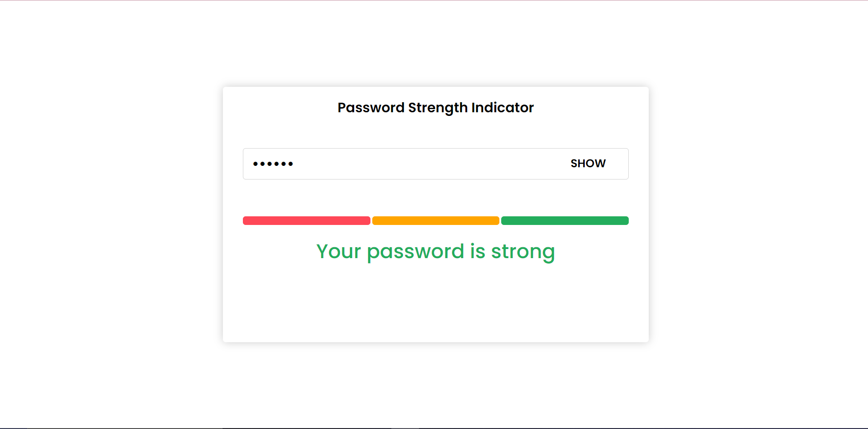Click the word "is" in the green message
Viewport: 868px width, 429px height.
click(478, 251)
